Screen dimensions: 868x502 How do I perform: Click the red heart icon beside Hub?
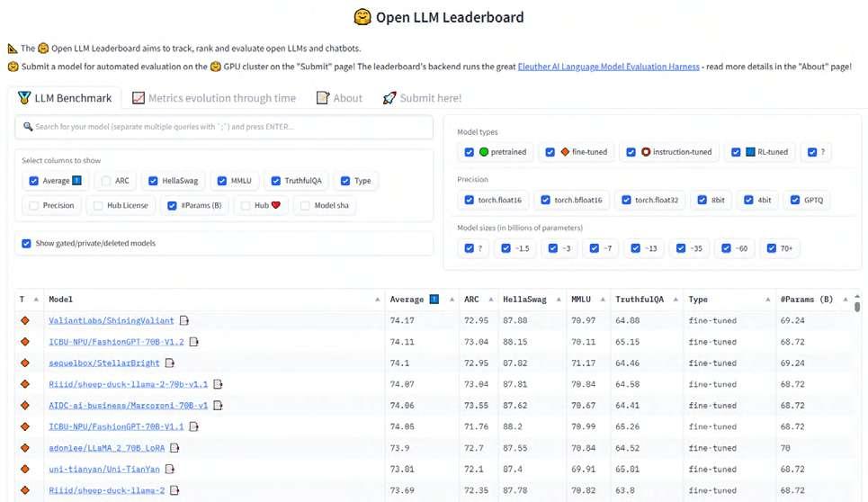(275, 205)
